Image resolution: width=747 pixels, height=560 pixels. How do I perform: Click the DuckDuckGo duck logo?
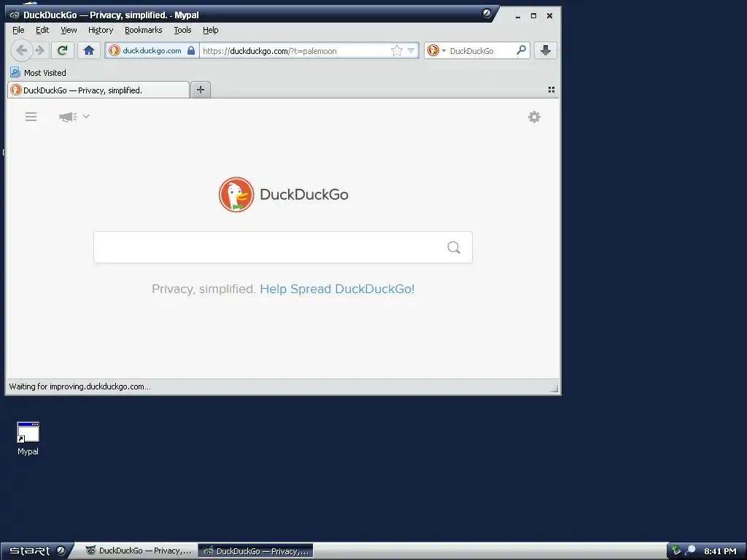(236, 194)
